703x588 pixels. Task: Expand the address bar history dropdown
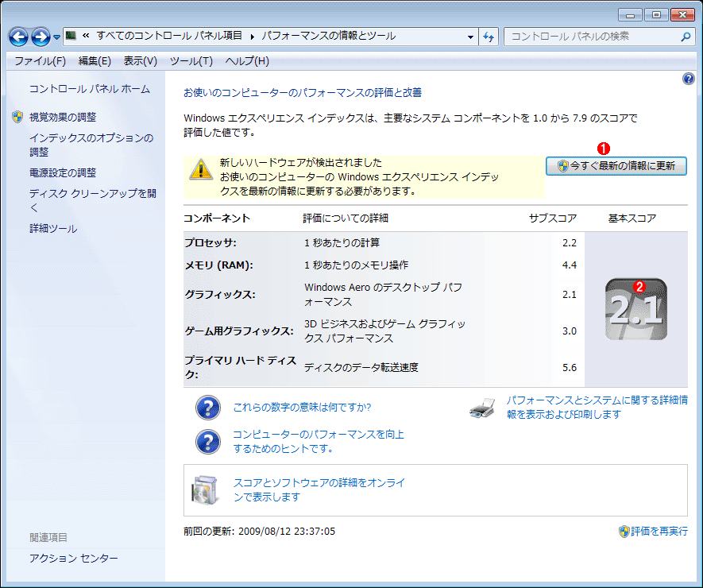pyautogui.click(x=470, y=37)
